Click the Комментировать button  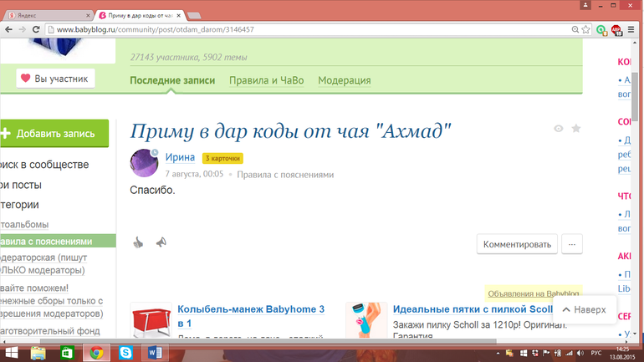[517, 244]
